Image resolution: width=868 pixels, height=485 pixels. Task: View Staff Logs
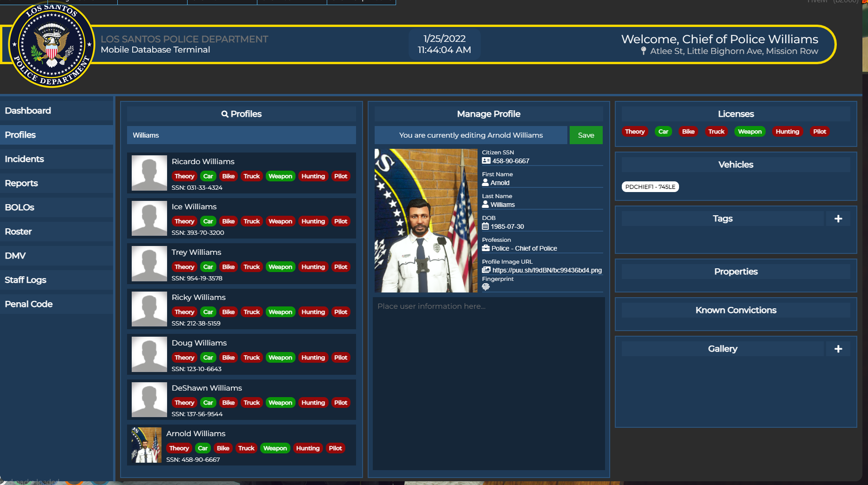click(x=56, y=280)
